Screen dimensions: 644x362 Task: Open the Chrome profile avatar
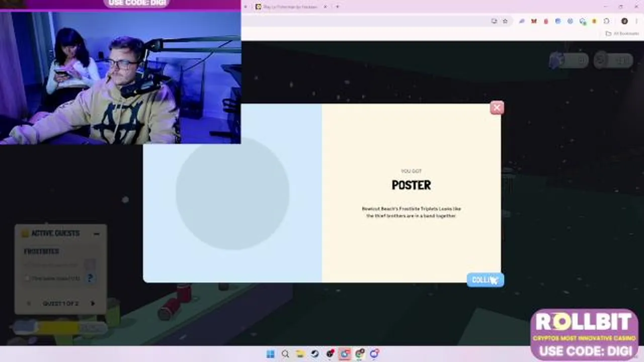(x=624, y=21)
